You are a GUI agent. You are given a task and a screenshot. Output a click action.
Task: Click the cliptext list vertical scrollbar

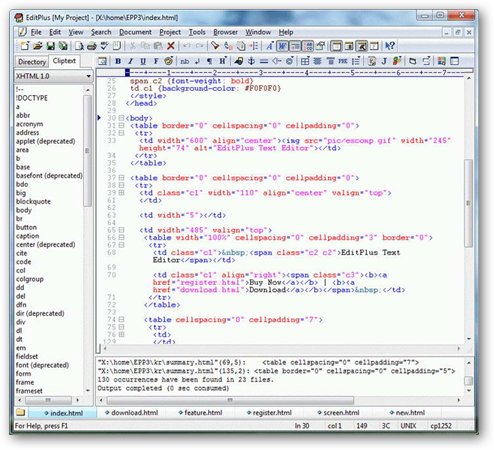(x=87, y=151)
